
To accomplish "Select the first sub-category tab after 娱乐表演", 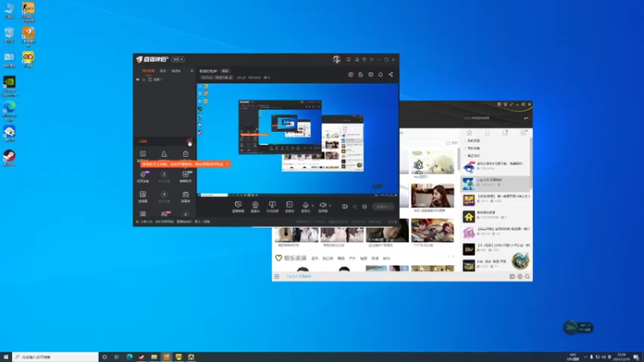I will coord(315,258).
